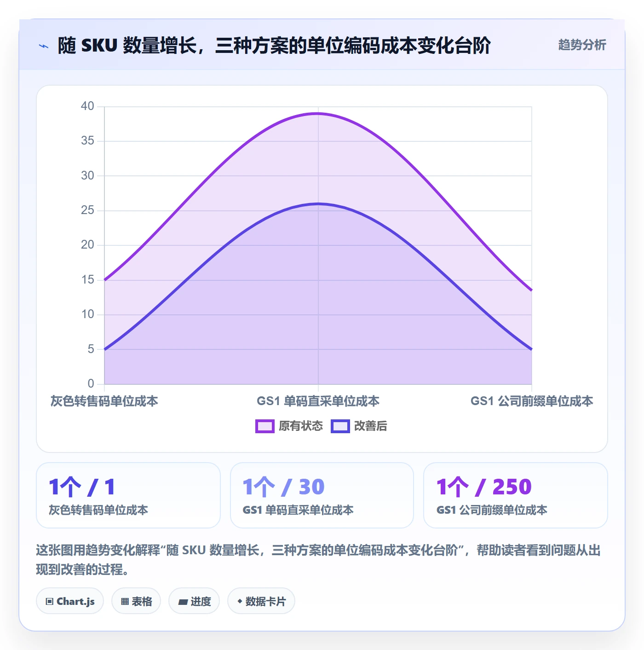Click the GS1 公司前缀单位成本 x-axis label
The image size is (644, 650).
click(x=532, y=401)
